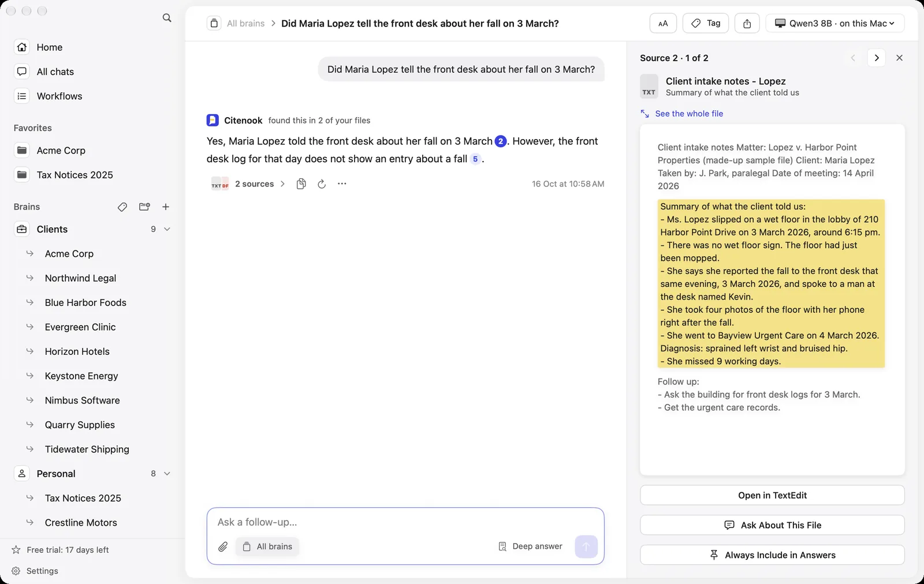Click the new folder icon beside Brains

144,207
